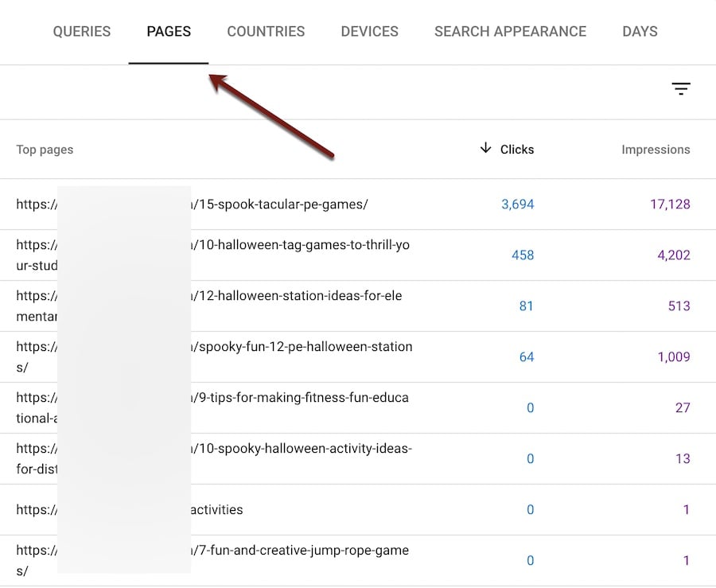The width and height of the screenshot is (716, 588).
Task: Select the Days tab
Action: coord(640,32)
